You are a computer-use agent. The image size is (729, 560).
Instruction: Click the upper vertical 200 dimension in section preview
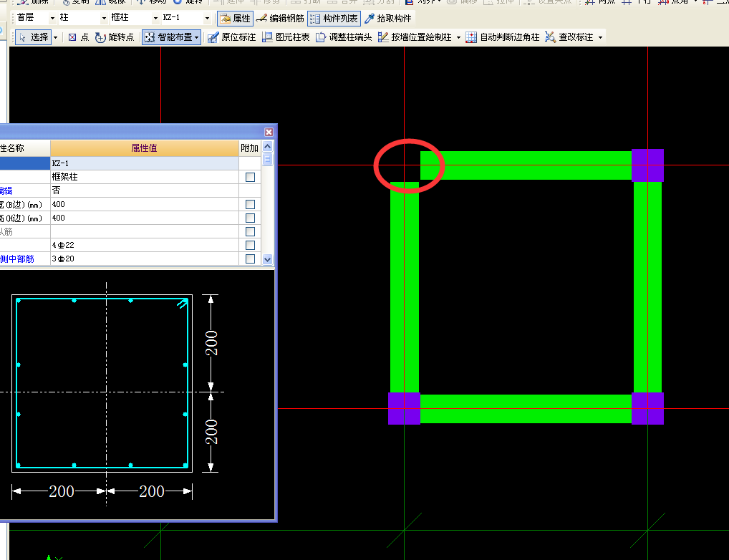[x=211, y=343]
